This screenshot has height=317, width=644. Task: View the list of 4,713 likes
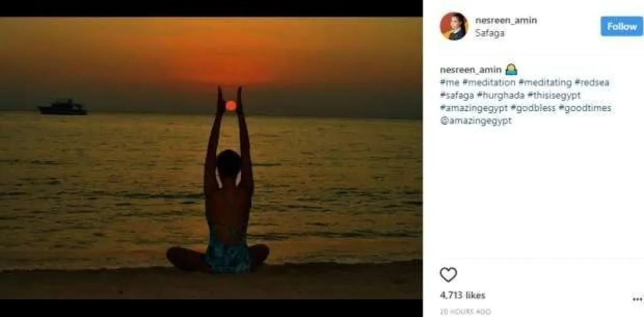[x=462, y=296]
